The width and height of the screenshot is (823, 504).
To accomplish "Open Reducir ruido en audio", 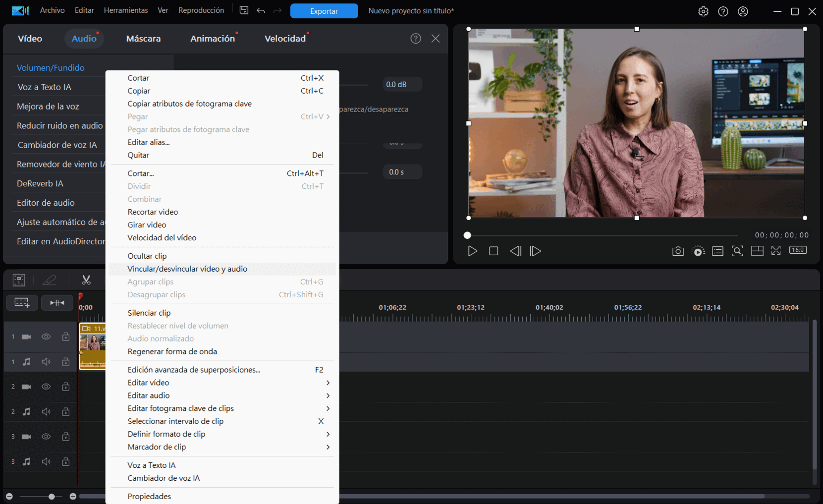I will 60,125.
